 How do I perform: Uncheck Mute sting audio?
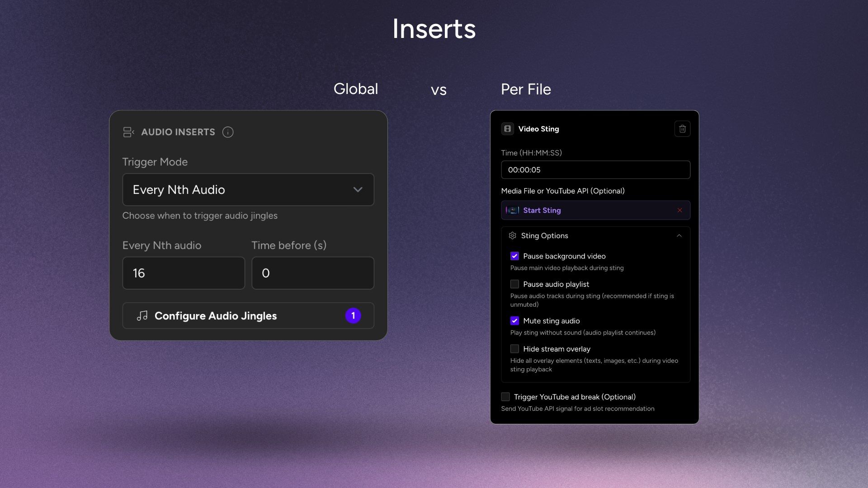pyautogui.click(x=514, y=321)
